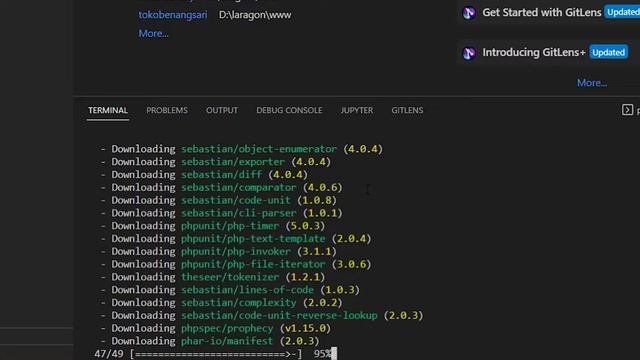Image resolution: width=640 pixels, height=360 pixels.
Task: Click GitLens icon beside Introducing GitLens+
Action: coord(469,53)
